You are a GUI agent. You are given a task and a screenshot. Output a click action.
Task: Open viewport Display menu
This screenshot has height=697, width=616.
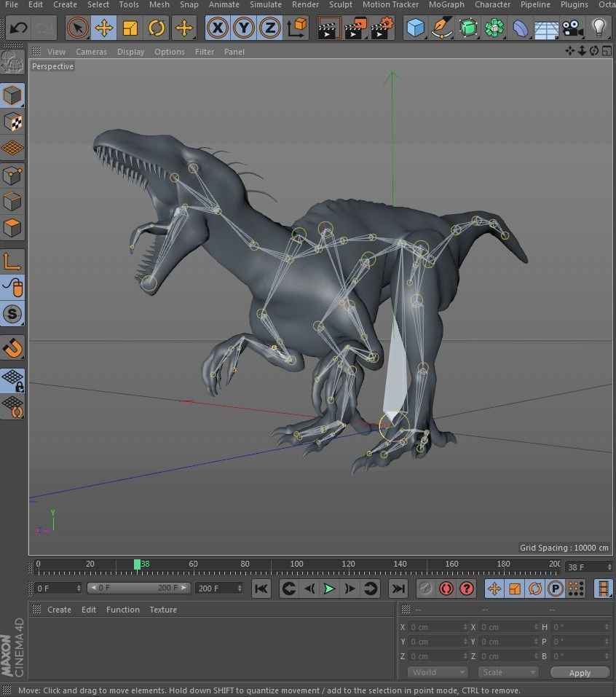[130, 52]
